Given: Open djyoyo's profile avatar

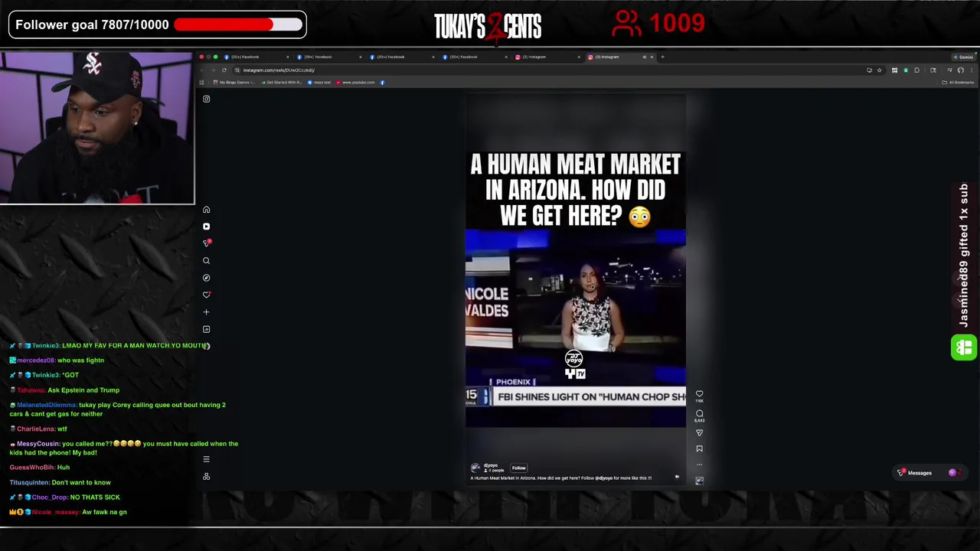Looking at the screenshot, I should coord(475,468).
